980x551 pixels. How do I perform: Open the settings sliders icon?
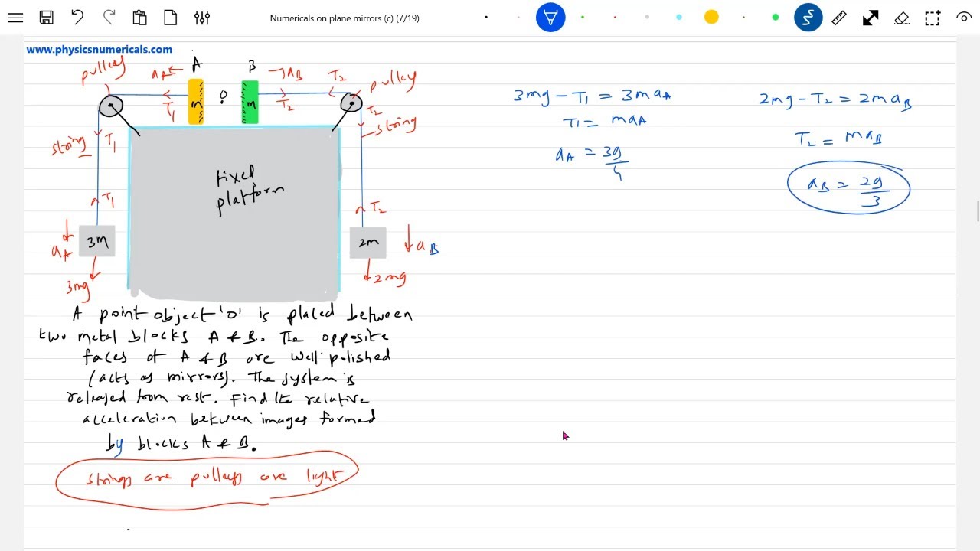point(202,18)
